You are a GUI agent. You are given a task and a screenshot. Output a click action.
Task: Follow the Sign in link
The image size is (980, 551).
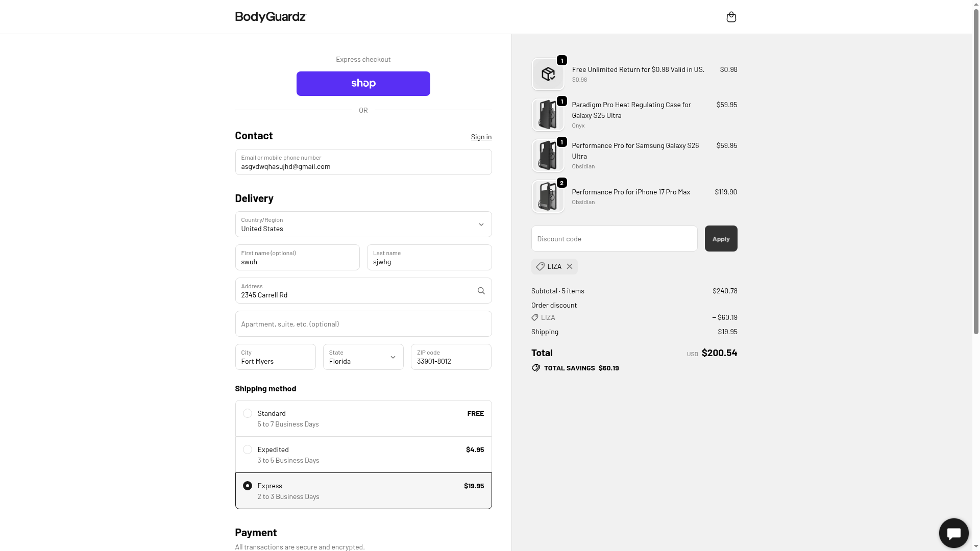(x=481, y=137)
